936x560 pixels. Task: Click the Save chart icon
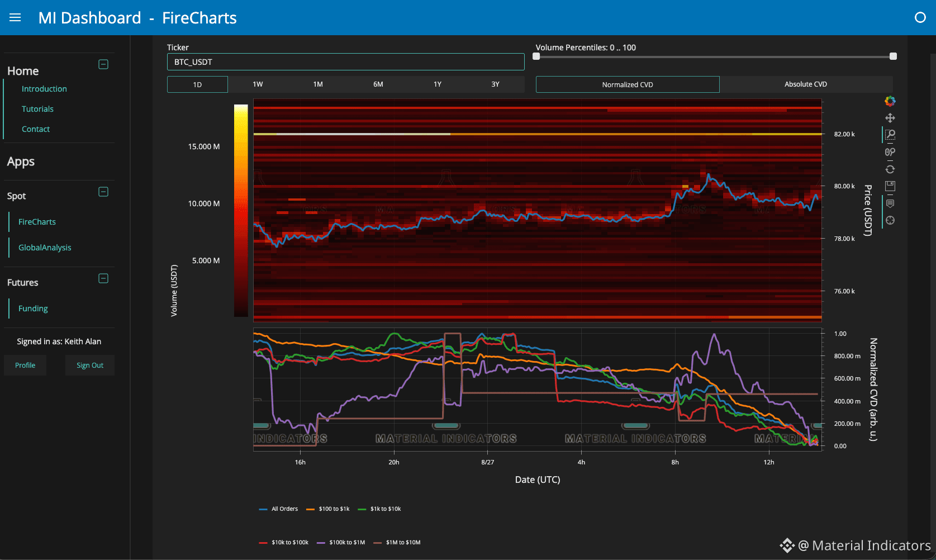(890, 186)
